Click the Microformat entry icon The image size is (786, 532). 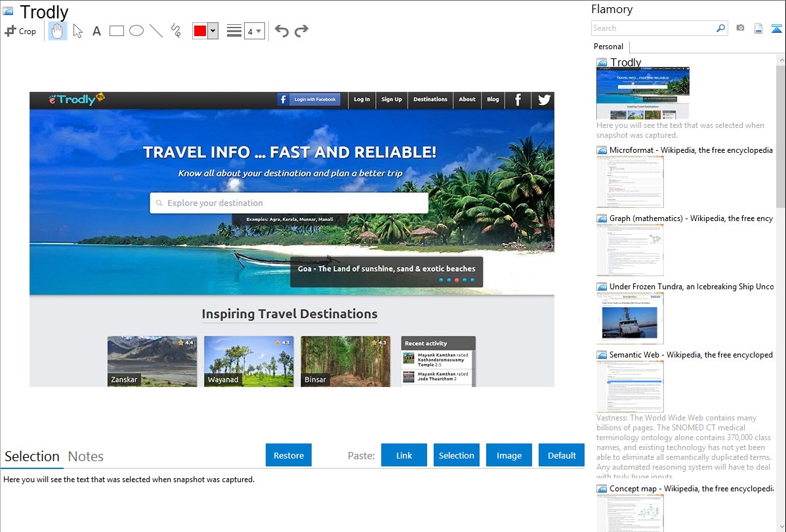602,150
